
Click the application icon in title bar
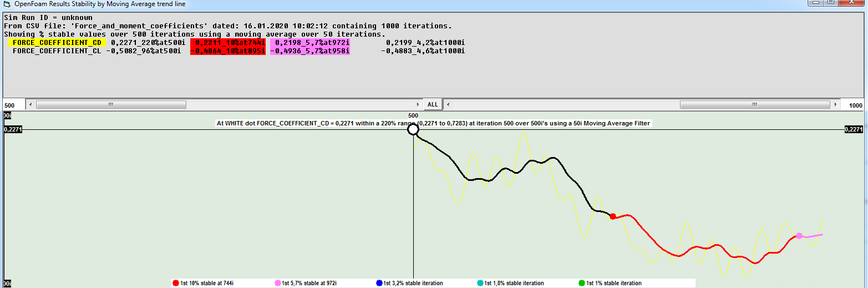coord(7,4)
